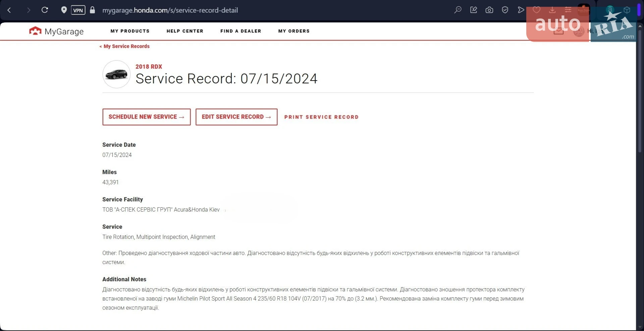Click the "Miles" label
This screenshot has height=331, width=644.
coord(110,172)
